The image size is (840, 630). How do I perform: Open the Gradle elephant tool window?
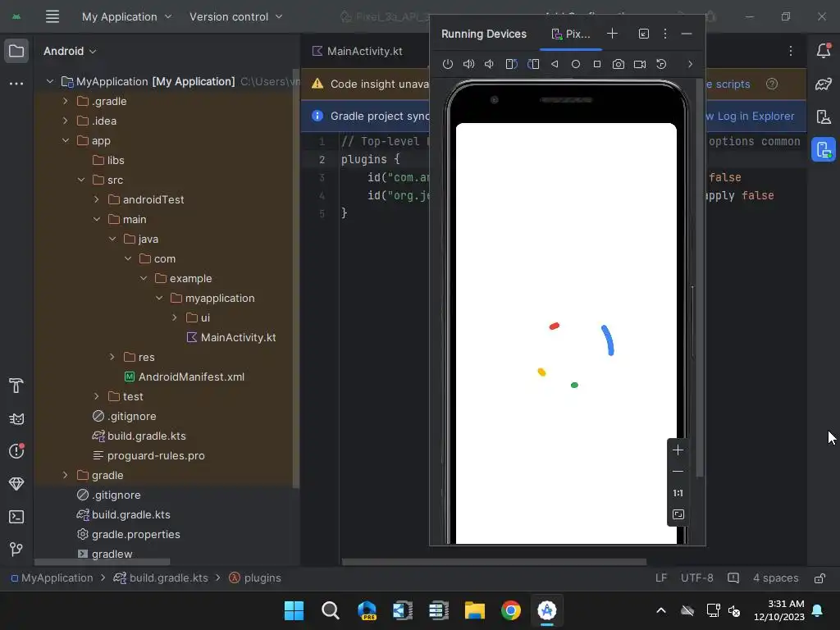click(824, 84)
